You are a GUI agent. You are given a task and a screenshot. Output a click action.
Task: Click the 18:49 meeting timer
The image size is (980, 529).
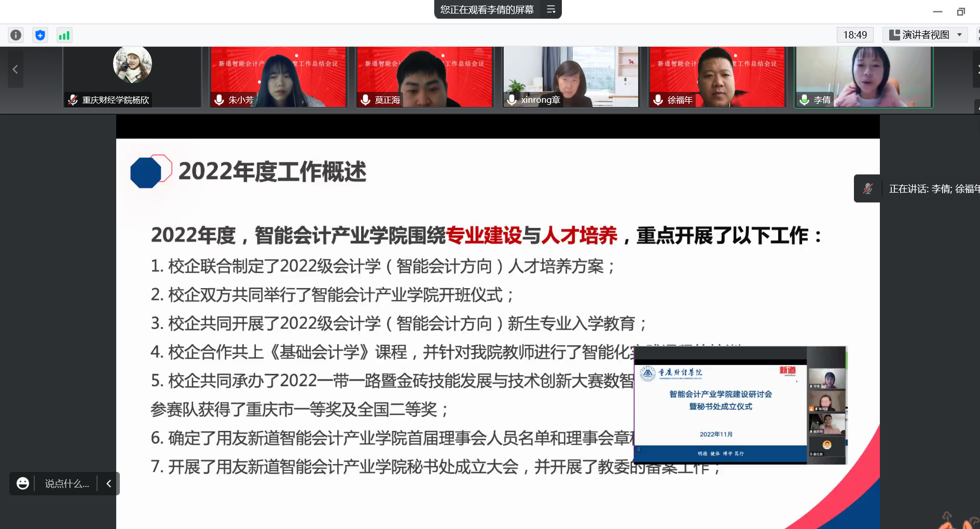(854, 35)
